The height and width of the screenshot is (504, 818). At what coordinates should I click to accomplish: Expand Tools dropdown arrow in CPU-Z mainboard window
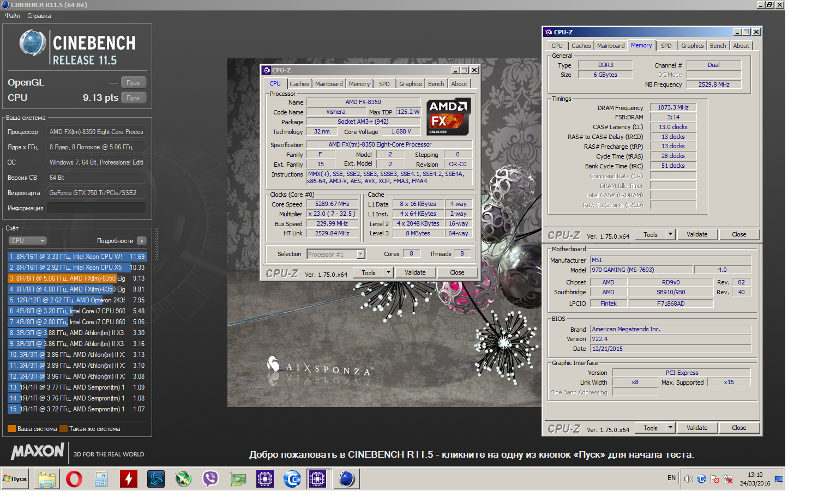coord(671,428)
